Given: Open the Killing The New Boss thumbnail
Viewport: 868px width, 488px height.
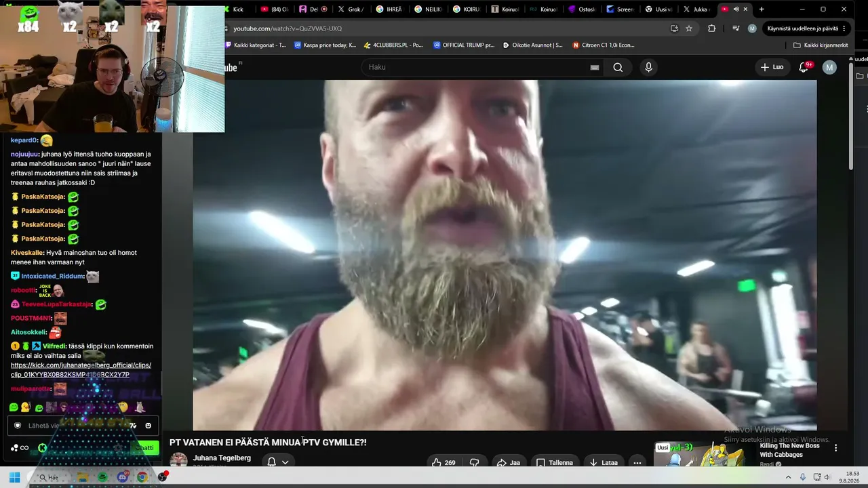Looking at the screenshot, I should pyautogui.click(x=704, y=454).
